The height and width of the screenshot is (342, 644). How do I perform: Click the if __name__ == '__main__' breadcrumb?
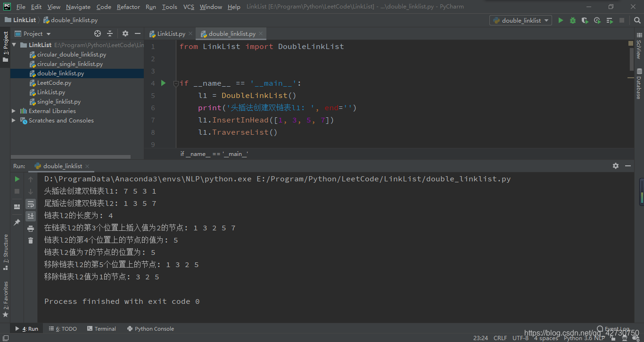pyautogui.click(x=214, y=154)
